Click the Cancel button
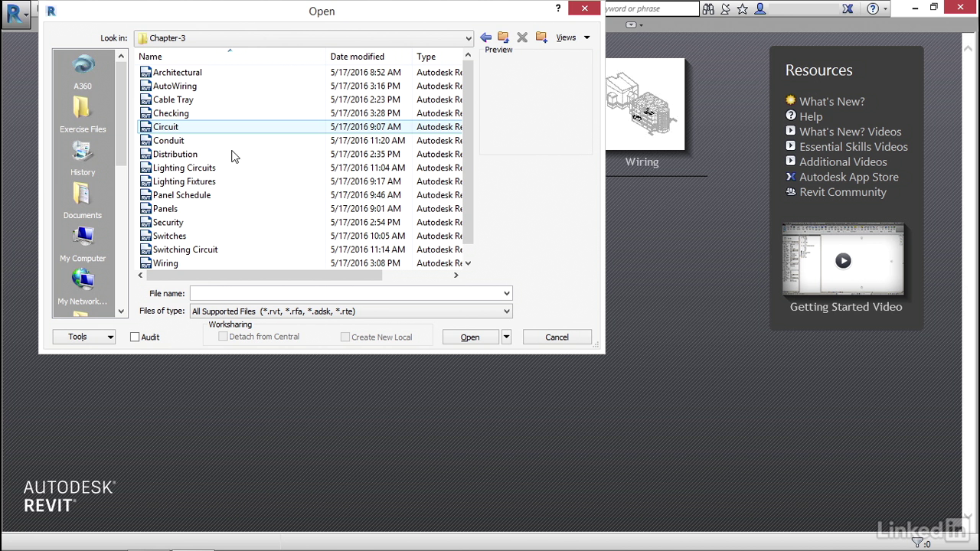Screen dimensions: 980x551 [x=557, y=337]
